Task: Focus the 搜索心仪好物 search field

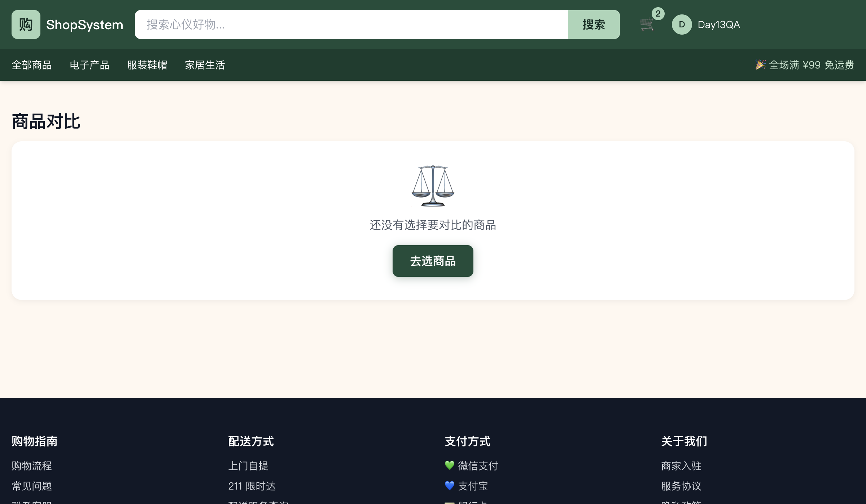Action: click(x=351, y=25)
